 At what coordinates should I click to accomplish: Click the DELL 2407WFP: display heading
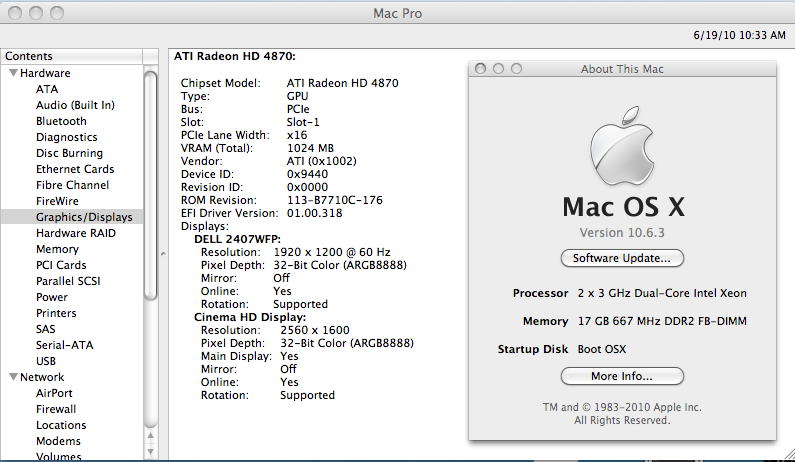coord(237,239)
